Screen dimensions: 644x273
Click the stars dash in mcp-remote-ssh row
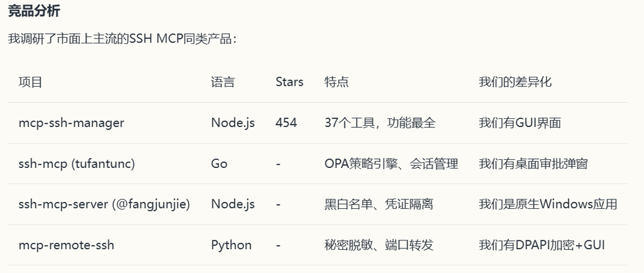278,245
